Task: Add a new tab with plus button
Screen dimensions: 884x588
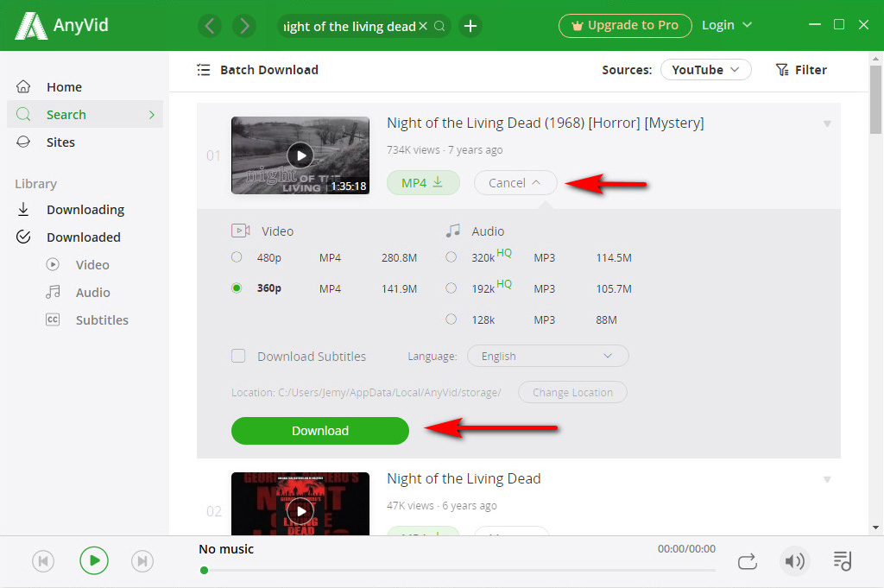Action: (x=470, y=26)
